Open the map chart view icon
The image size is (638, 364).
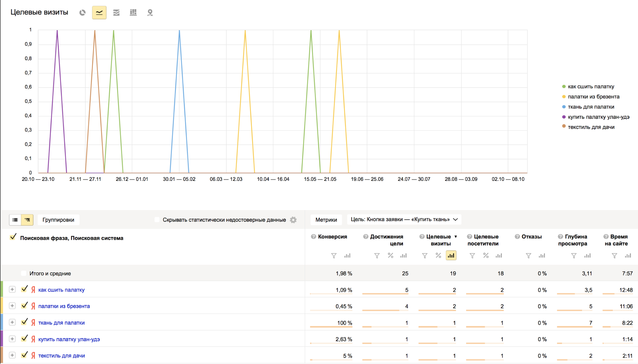pos(150,13)
